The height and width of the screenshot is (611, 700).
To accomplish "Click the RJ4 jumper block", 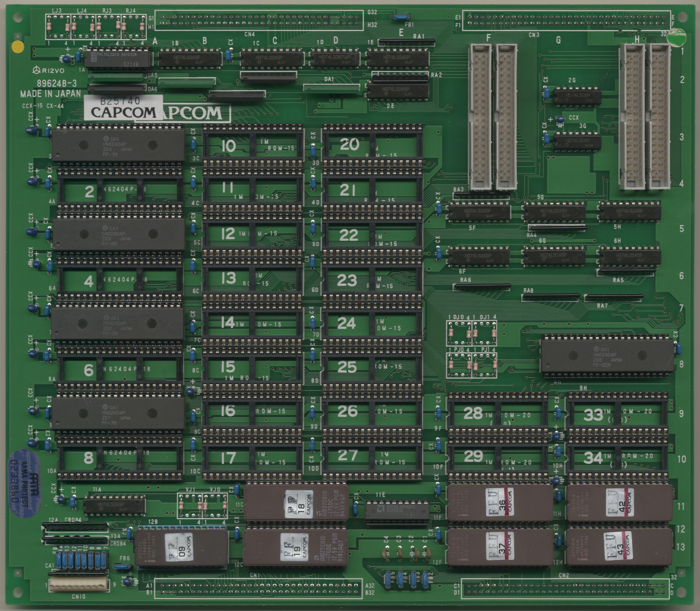I will (134, 27).
